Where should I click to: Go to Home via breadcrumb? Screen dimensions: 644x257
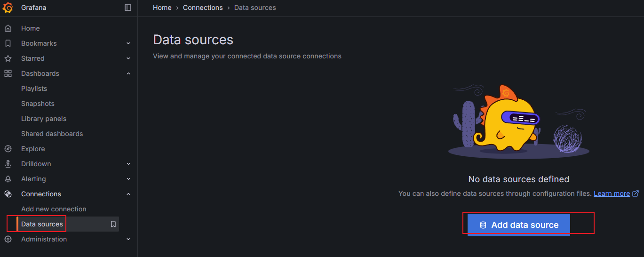[x=162, y=8]
